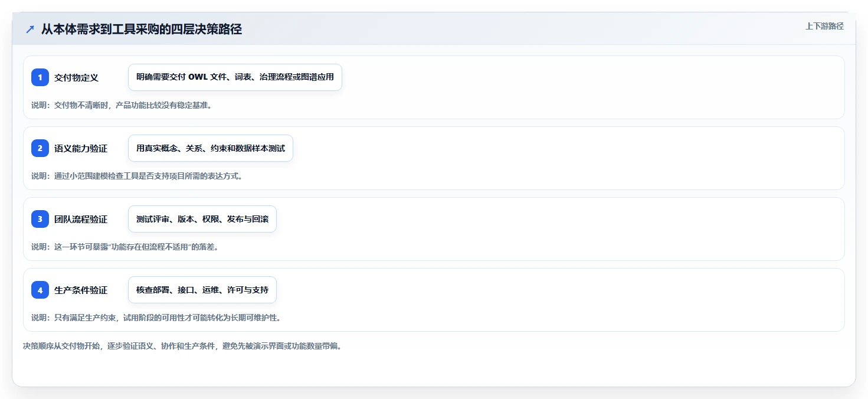868x399 pixels.
Task: Click the panel title 从本体需求到工具采购的四层决策路径
Action: coord(142,29)
